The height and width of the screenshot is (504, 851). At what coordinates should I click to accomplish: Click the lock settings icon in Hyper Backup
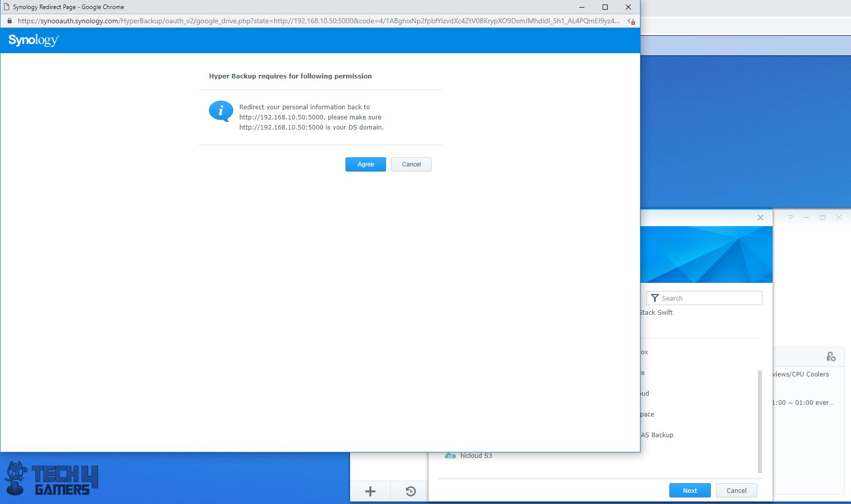(831, 357)
